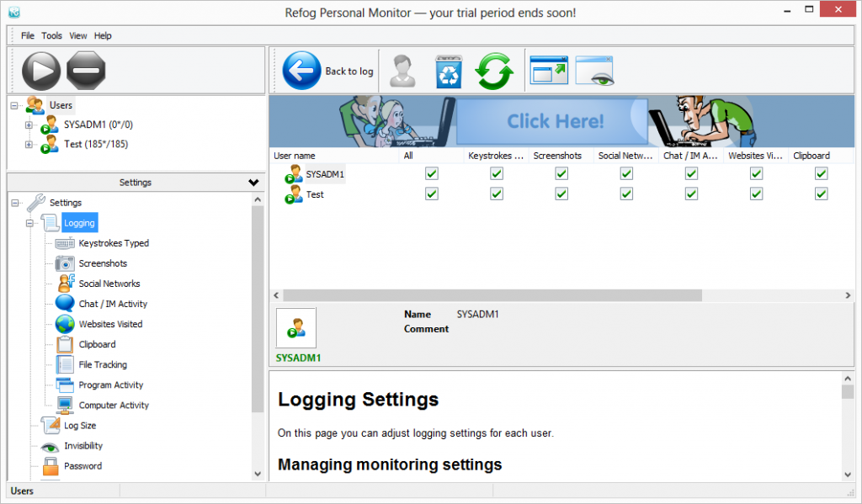Screen dimensions: 862x504
Task: Click the Click Here! banner
Action: point(555,121)
